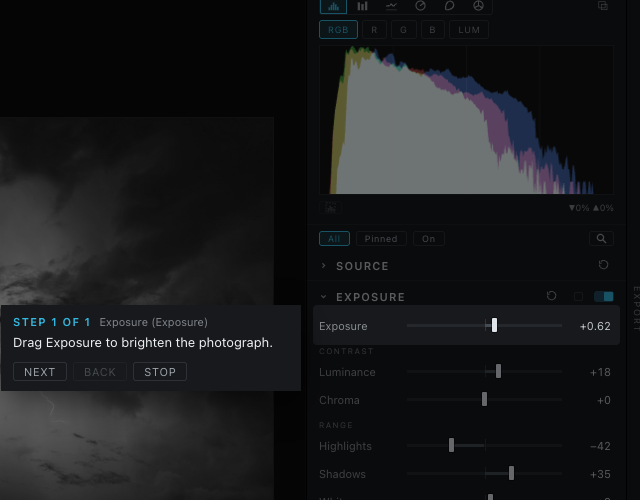Select the three-spoke color wheel scope icon
The width and height of the screenshot is (640, 500).
pyautogui.click(x=478, y=6)
